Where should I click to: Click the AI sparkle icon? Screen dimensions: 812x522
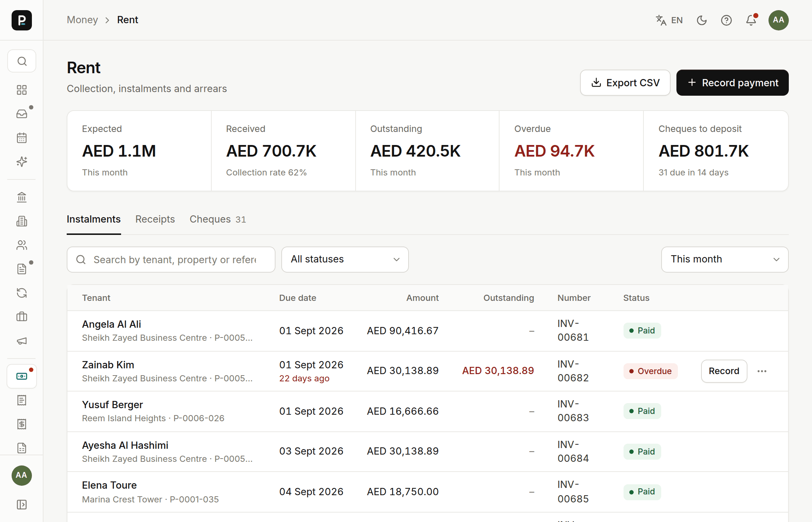pos(22,162)
